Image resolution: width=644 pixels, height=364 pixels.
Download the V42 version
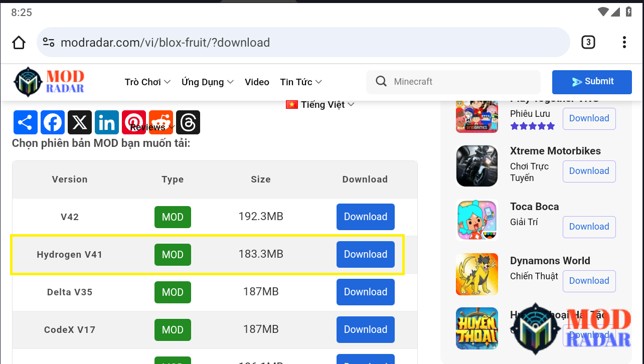pos(366,217)
